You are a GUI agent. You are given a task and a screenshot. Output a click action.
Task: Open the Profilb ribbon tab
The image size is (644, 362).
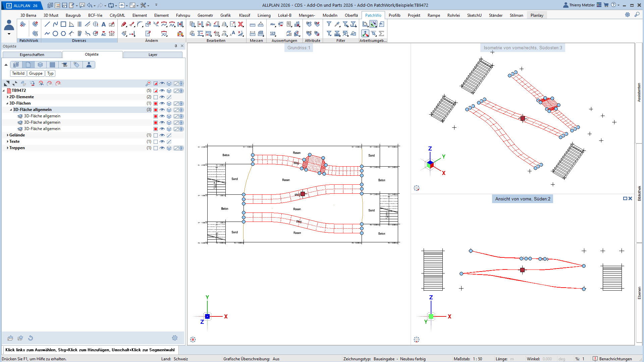pyautogui.click(x=394, y=15)
